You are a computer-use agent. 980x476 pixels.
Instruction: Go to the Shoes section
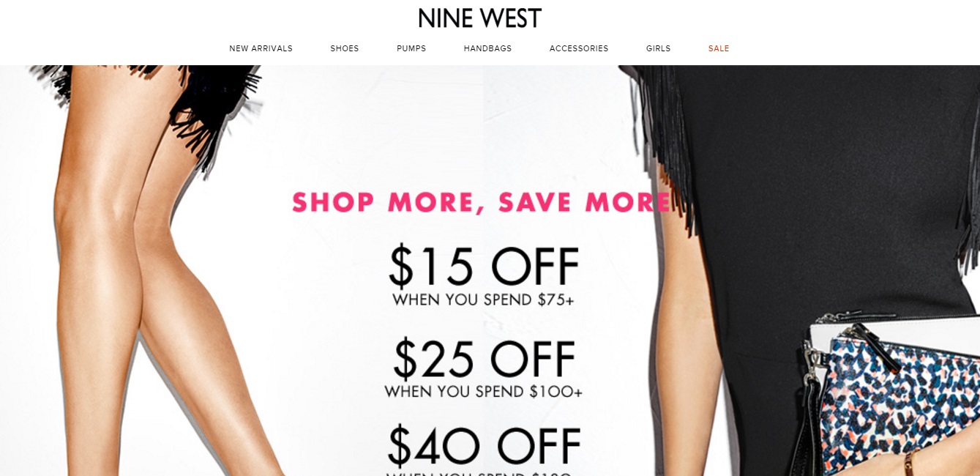345,48
